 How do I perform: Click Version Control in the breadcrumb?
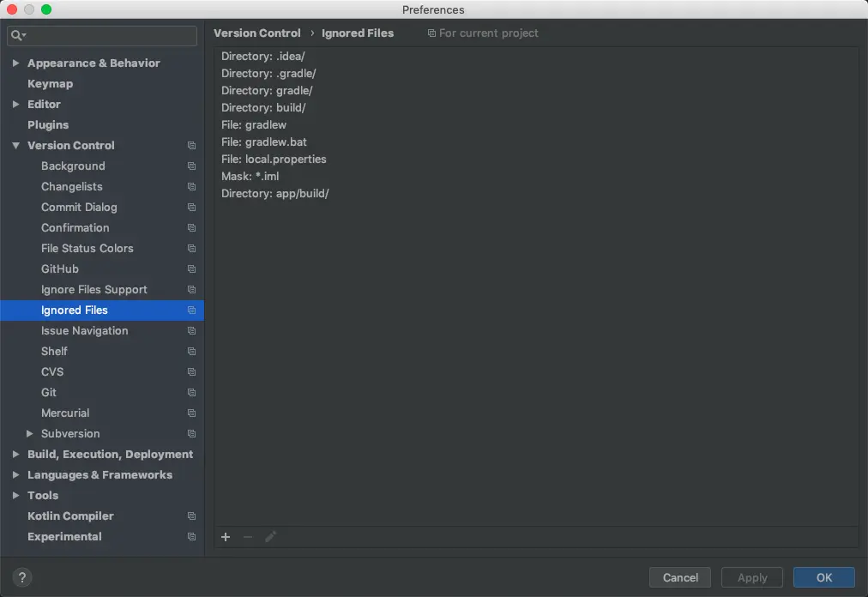coord(256,33)
